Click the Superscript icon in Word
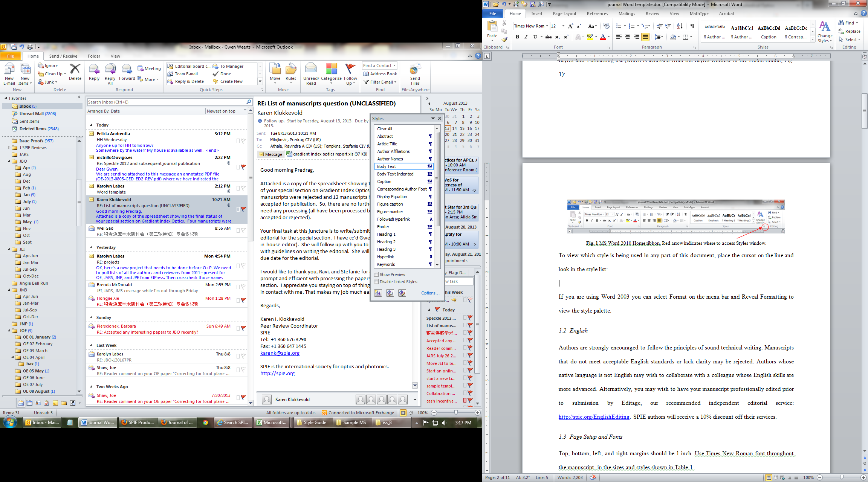 pos(566,37)
